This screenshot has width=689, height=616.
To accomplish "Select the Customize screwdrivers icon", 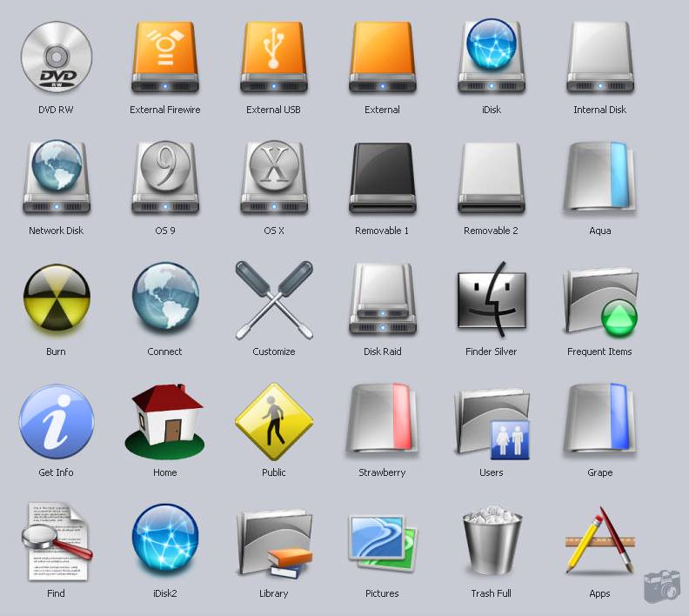I will tap(274, 299).
